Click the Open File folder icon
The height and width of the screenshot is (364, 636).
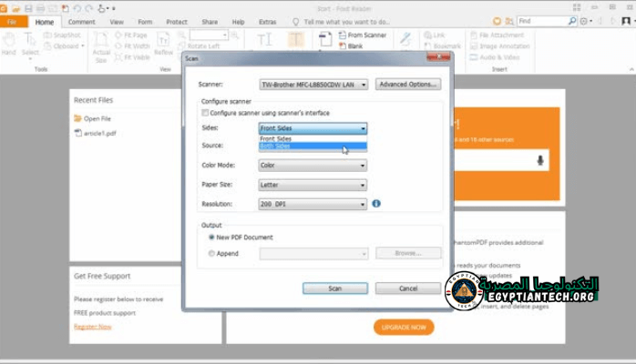click(x=78, y=118)
